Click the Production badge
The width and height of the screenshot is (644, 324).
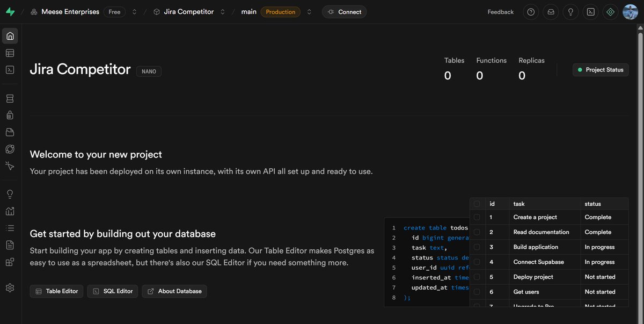(281, 12)
